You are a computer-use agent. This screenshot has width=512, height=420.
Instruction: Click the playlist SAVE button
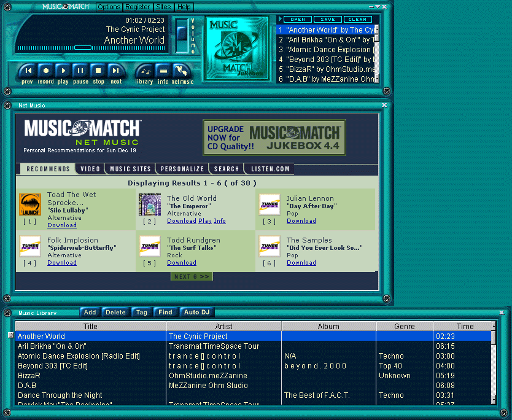click(327, 19)
